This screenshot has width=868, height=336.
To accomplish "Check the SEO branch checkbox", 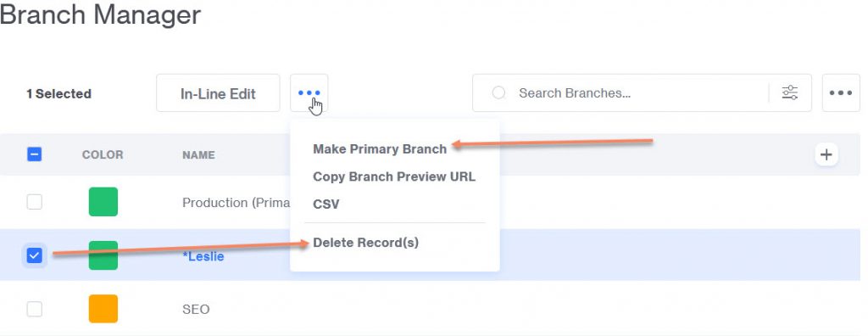I will (34, 309).
